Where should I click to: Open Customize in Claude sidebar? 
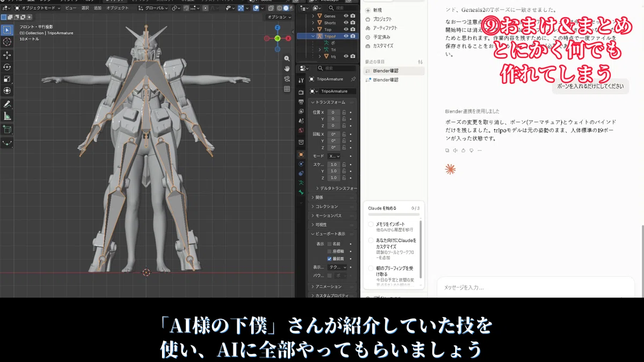coord(379,46)
